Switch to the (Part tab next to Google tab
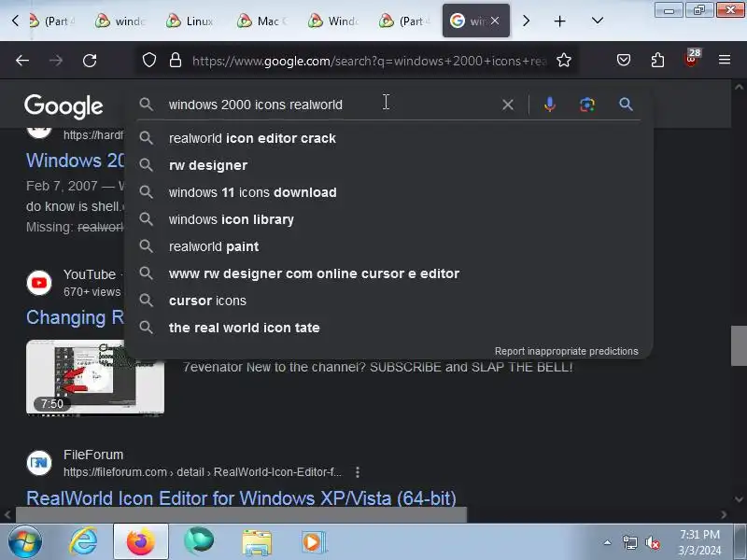This screenshot has width=747, height=560. (x=405, y=21)
